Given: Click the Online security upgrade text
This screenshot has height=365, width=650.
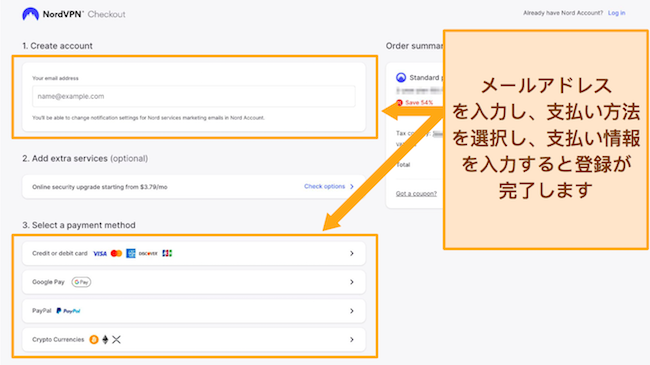Looking at the screenshot, I should click(100, 187).
